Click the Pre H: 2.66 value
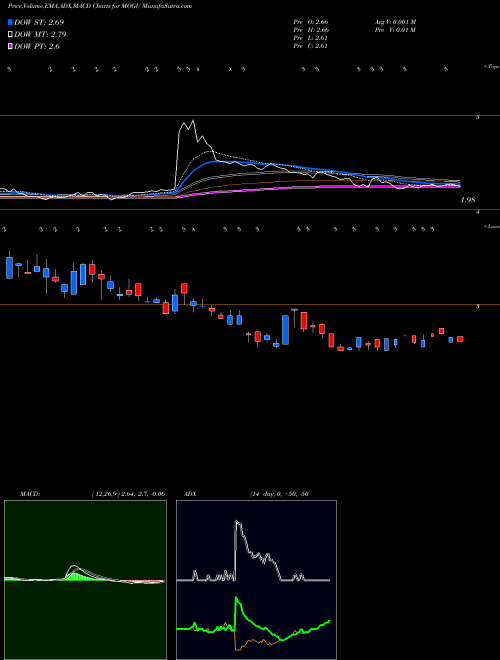 311,30
